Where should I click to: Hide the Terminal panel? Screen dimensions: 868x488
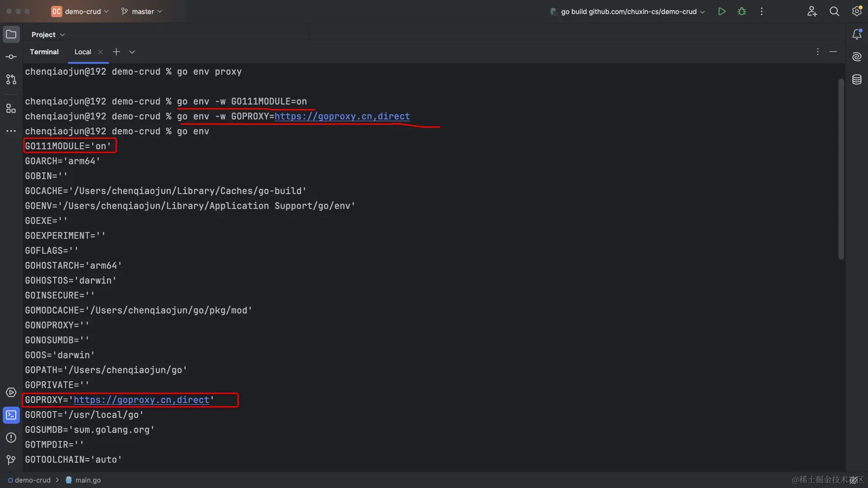point(833,52)
